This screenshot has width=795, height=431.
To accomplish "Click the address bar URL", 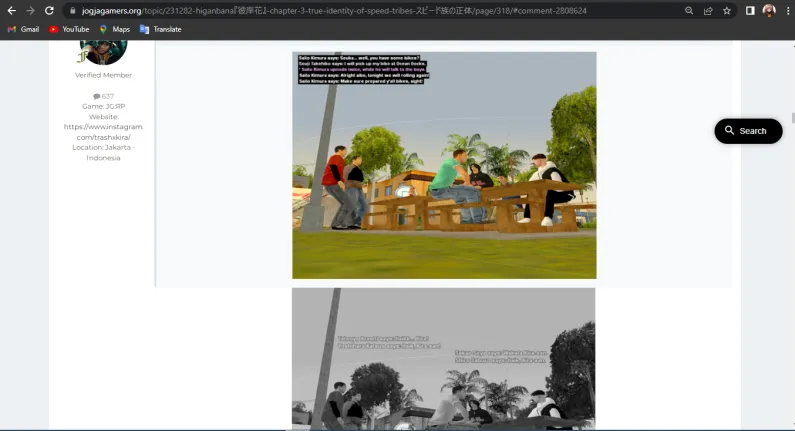I will pos(334,11).
